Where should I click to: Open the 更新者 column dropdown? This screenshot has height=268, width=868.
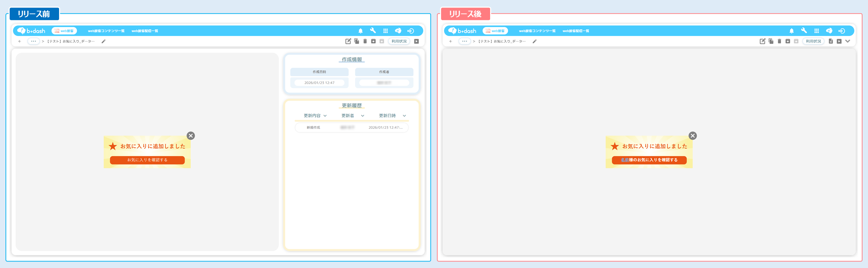click(x=362, y=116)
